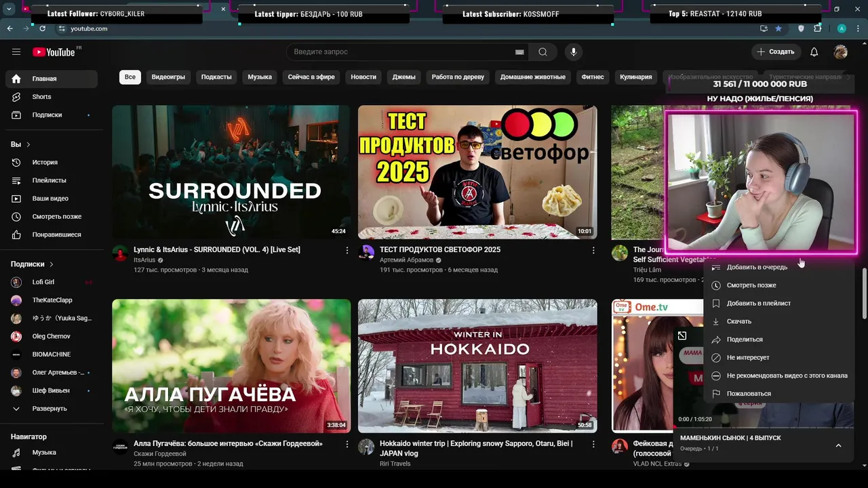Go back using browser back arrow

coord(10,28)
